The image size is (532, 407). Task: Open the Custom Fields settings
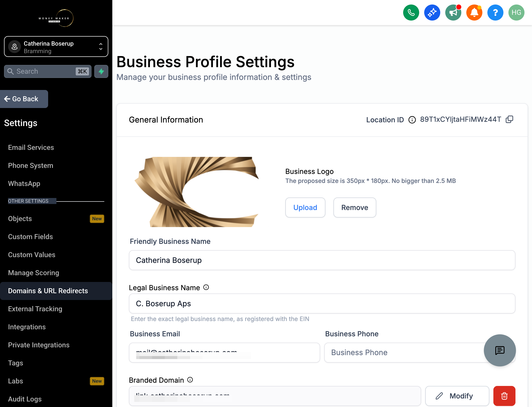30,237
